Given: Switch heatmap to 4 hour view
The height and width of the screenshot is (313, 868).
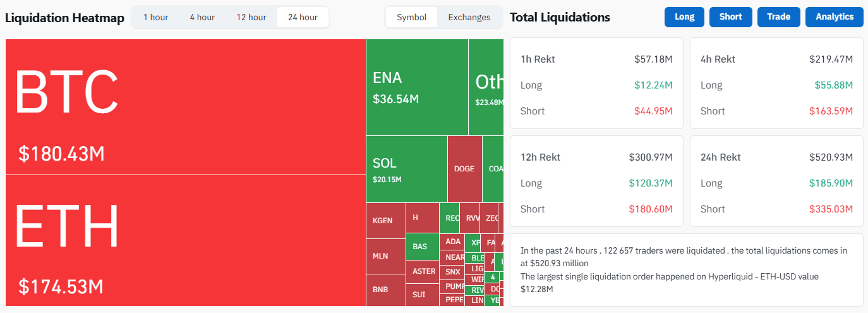Looking at the screenshot, I should [202, 17].
